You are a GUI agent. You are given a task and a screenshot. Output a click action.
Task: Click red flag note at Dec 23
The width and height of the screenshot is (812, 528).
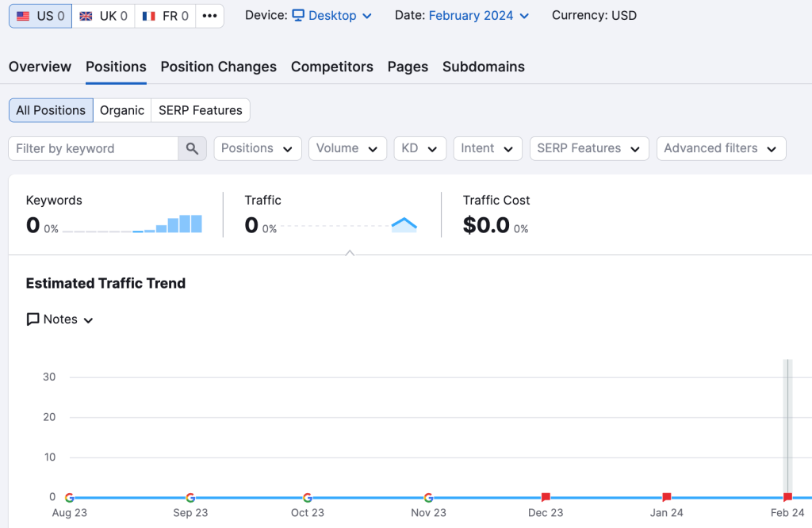(546, 497)
